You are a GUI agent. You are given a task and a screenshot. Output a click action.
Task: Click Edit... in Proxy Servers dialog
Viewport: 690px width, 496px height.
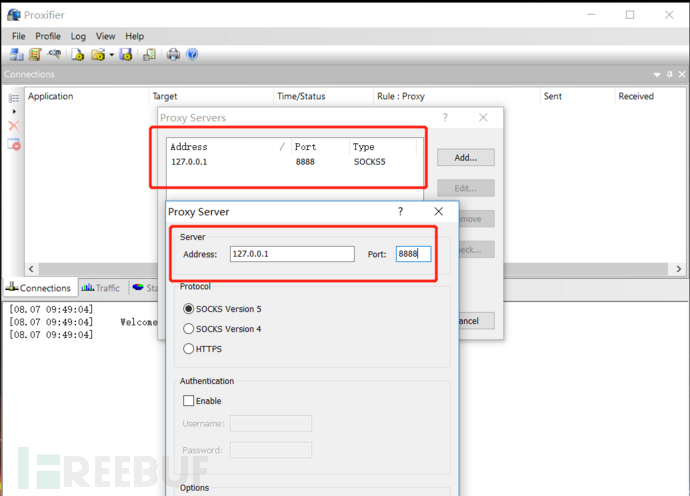tap(466, 188)
